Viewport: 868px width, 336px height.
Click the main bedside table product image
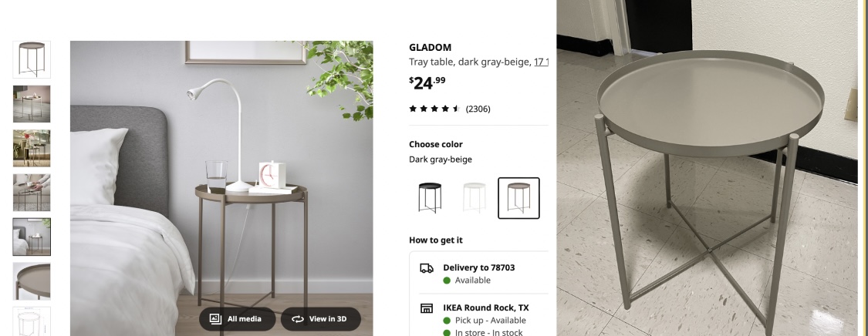click(221, 189)
